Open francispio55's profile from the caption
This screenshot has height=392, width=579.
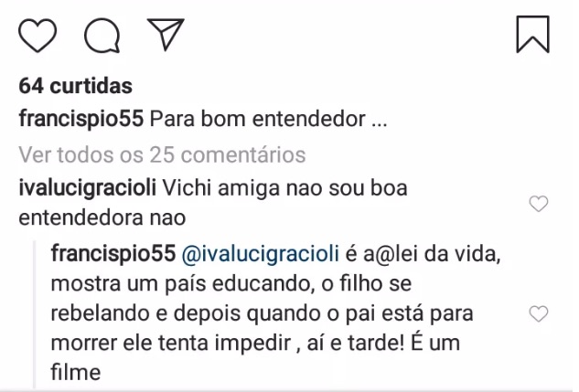80,120
